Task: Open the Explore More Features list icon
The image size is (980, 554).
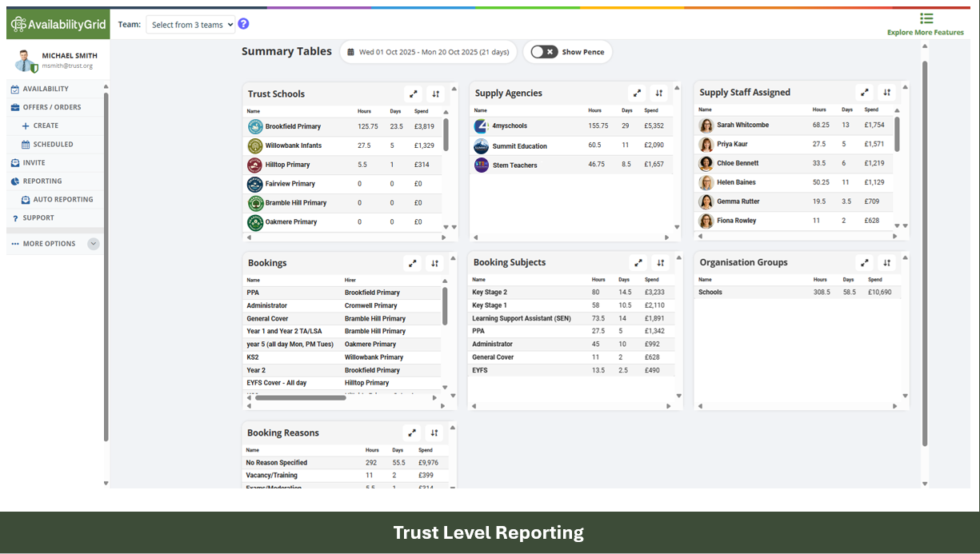Action: pos(926,18)
